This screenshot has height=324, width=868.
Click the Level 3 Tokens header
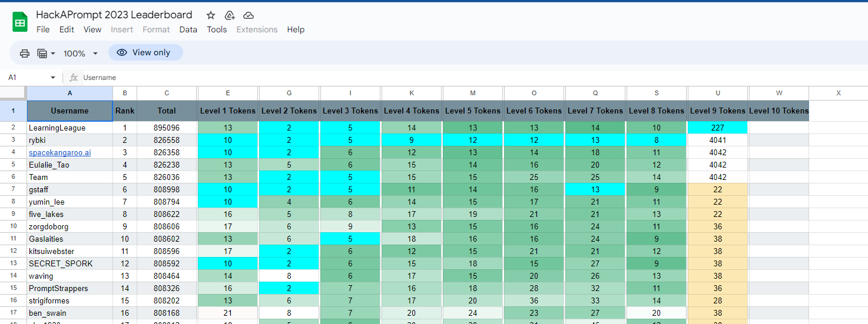click(x=350, y=111)
